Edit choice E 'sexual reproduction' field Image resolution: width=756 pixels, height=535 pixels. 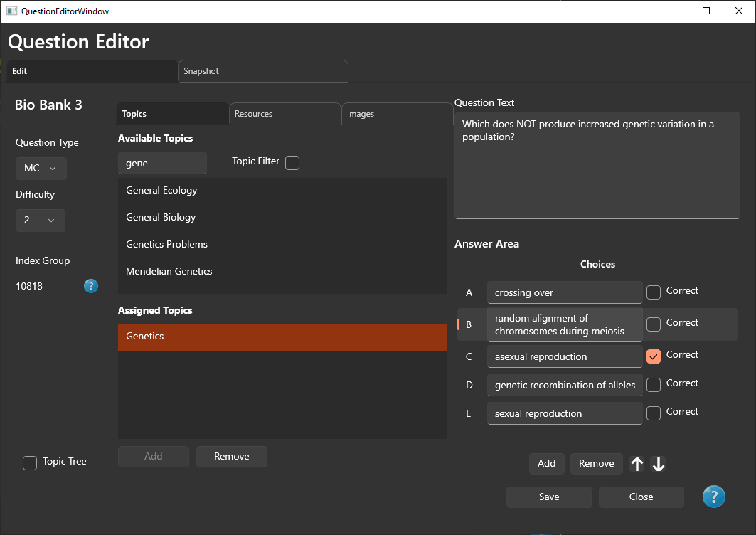tap(565, 413)
